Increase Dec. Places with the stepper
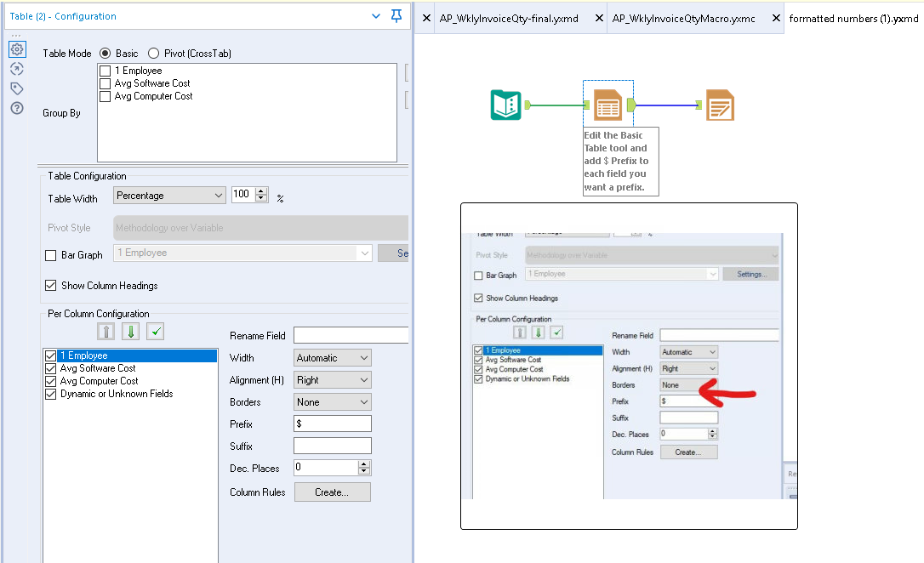The width and height of the screenshot is (924, 563). (363, 463)
